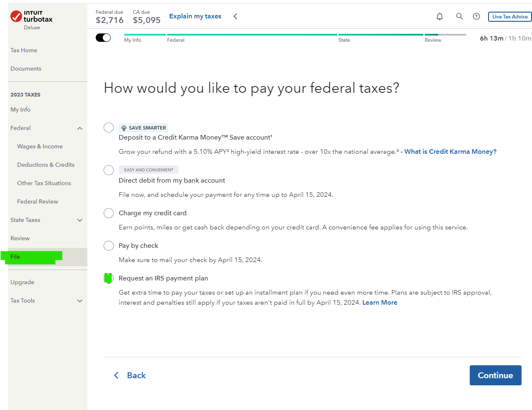Open What is Credit Karma Money link

click(x=450, y=152)
